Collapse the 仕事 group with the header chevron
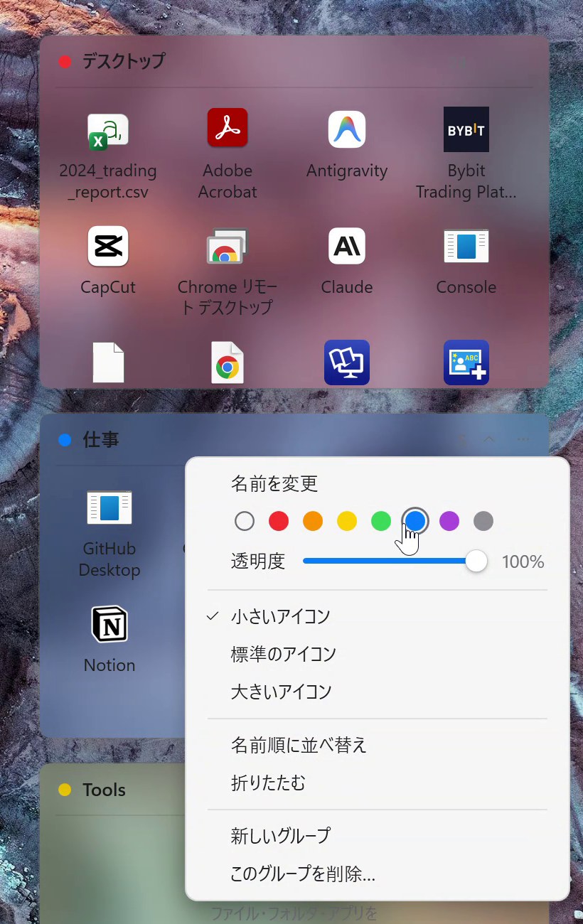 489,440
